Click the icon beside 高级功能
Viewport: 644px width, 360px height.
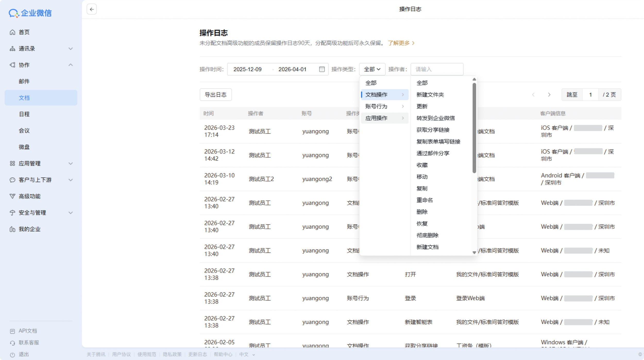(x=12, y=196)
